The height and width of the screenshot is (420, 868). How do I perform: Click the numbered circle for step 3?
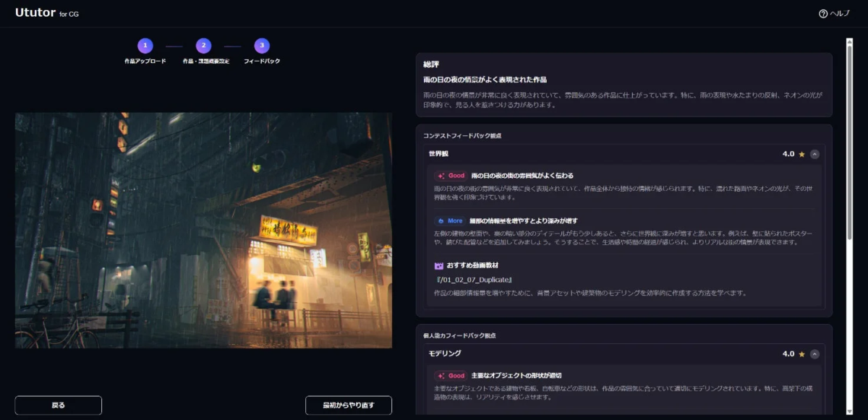261,45
